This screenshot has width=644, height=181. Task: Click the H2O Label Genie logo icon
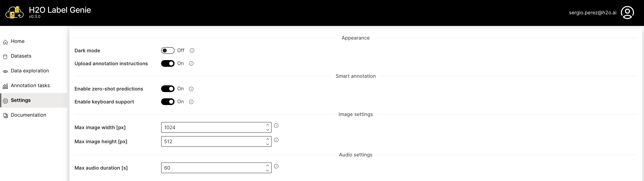click(x=15, y=13)
